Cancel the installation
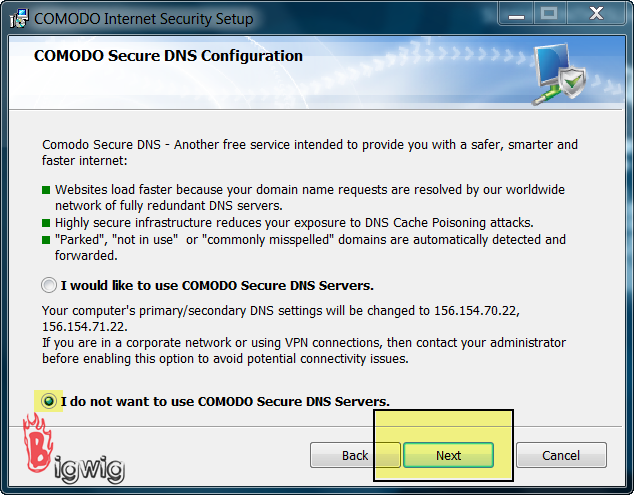 (x=561, y=455)
